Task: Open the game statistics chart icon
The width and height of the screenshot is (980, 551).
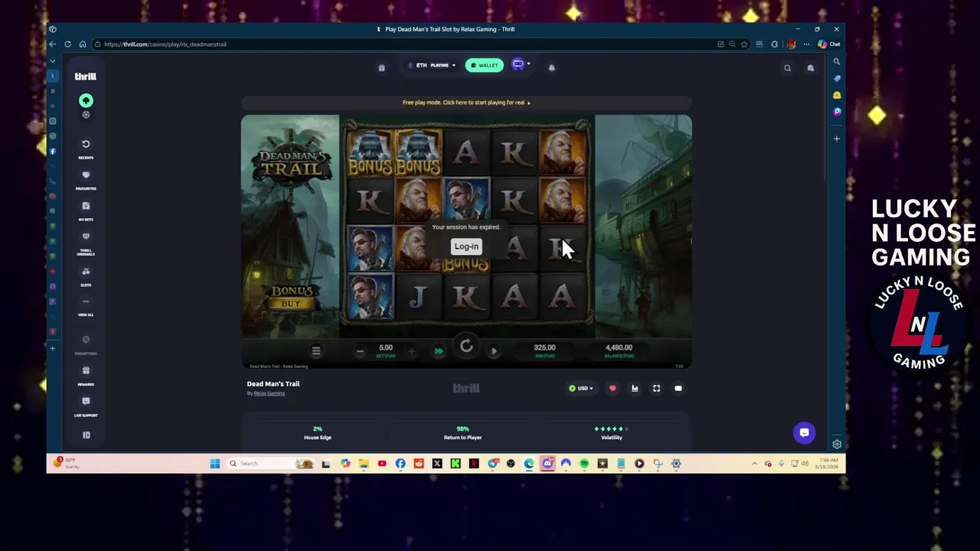Action: 635,388
